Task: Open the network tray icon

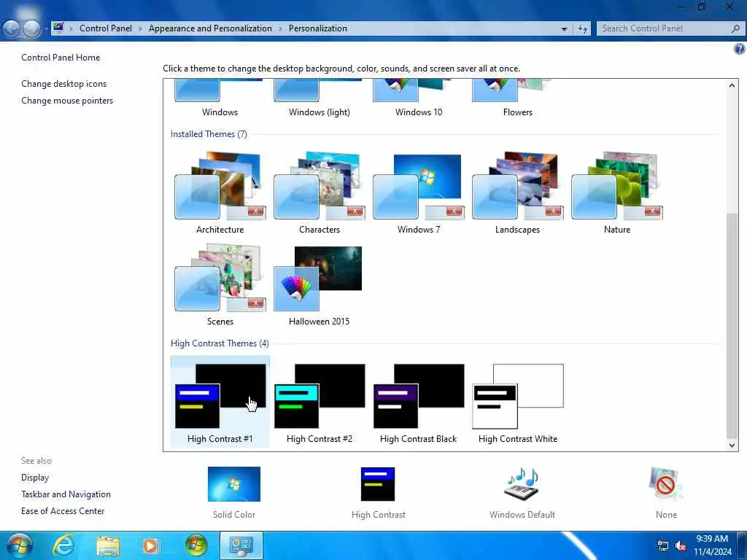Action: click(662, 545)
